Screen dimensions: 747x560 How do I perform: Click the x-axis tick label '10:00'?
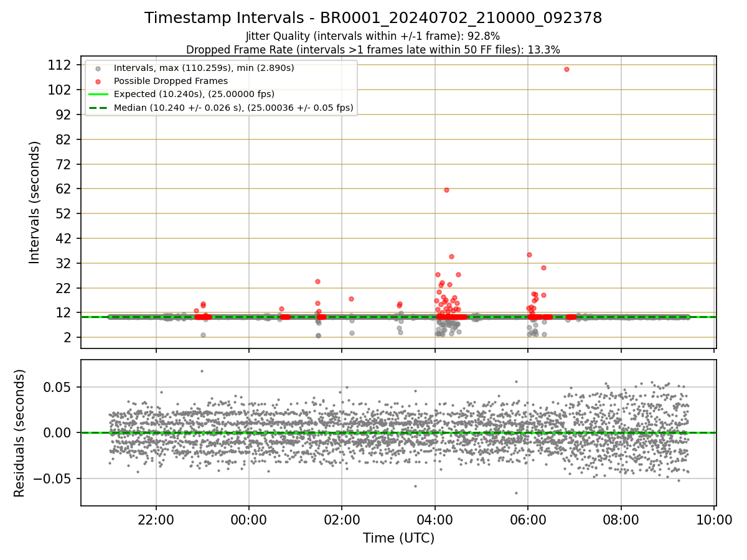[714, 520]
